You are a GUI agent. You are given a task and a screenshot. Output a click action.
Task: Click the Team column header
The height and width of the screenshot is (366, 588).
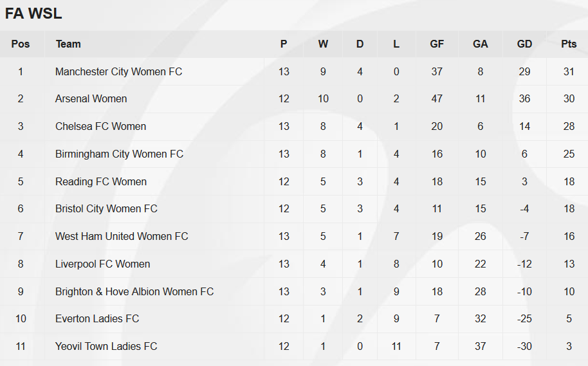(68, 44)
